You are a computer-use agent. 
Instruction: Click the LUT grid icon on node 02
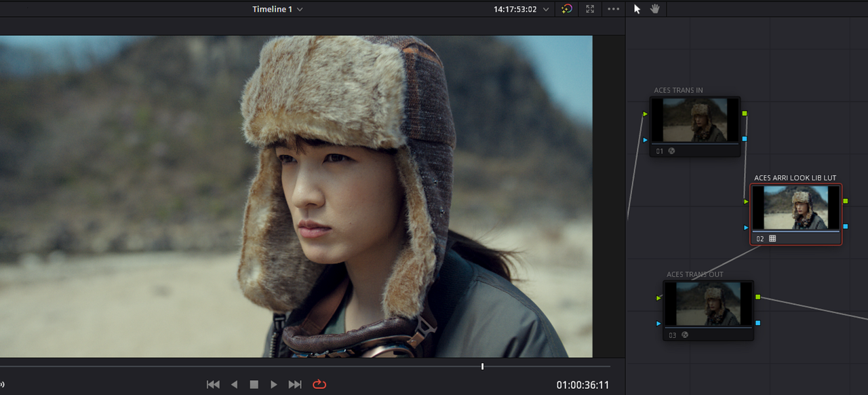772,239
